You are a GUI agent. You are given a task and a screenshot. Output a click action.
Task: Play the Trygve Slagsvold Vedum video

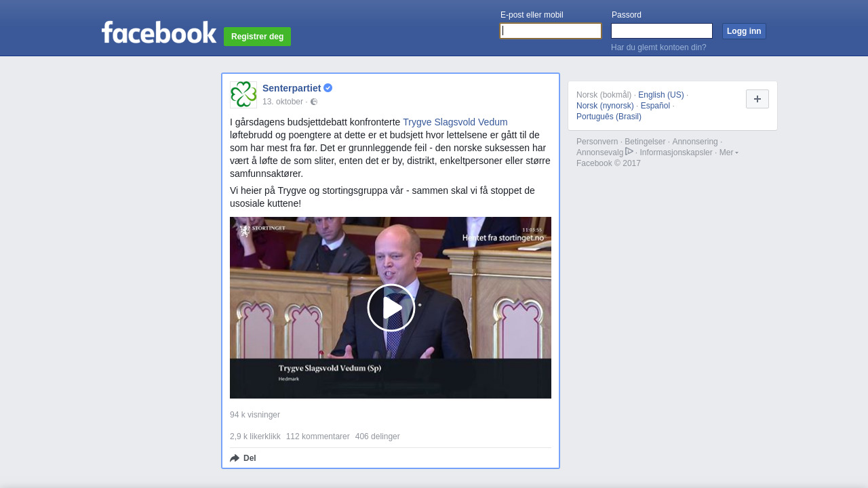click(391, 308)
